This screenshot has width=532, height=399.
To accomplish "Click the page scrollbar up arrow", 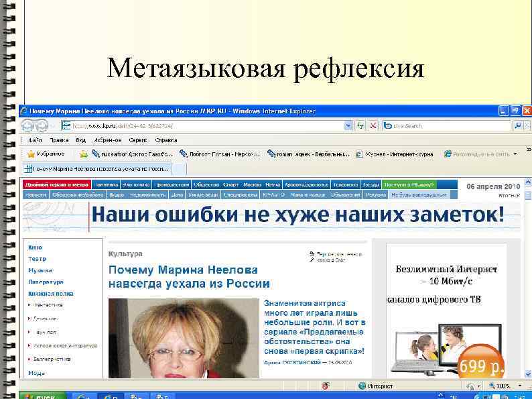I will pyautogui.click(x=528, y=182).
